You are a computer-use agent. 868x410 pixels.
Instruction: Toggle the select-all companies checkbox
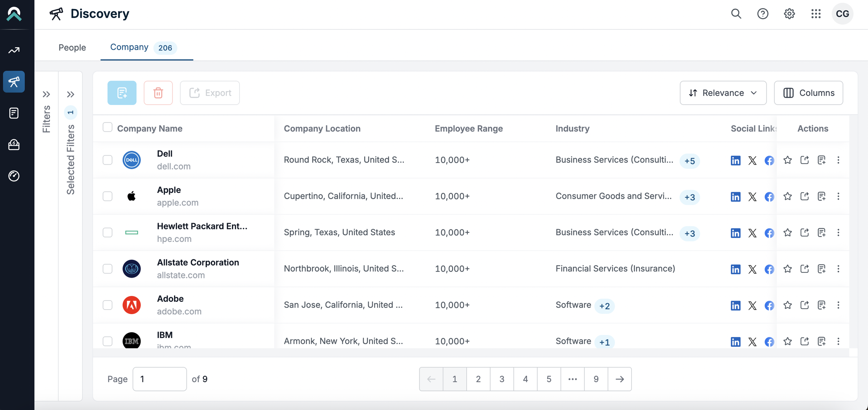click(108, 127)
